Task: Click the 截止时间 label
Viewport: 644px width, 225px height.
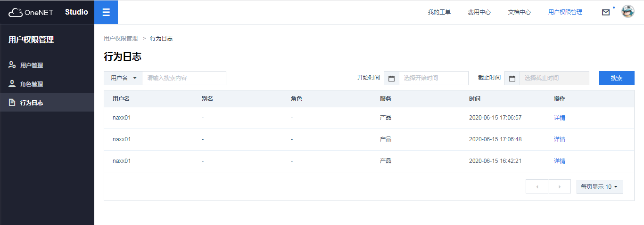Action: point(489,78)
